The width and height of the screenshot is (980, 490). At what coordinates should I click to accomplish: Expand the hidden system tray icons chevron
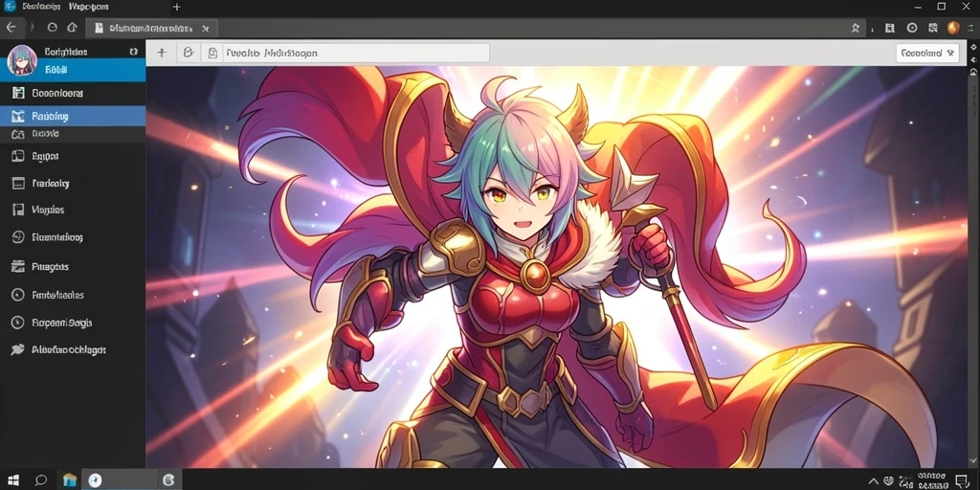873,480
